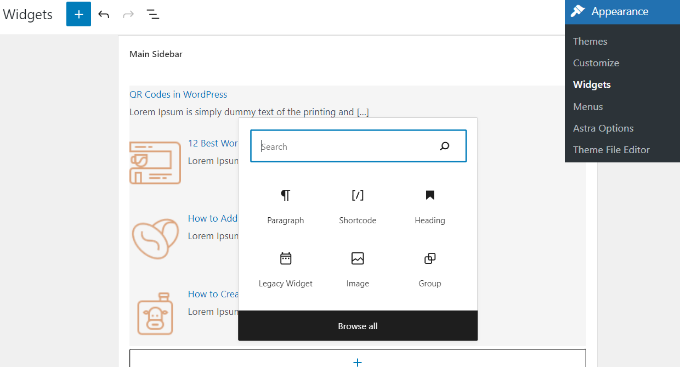680x367 pixels.
Task: Click the search magnifier icon
Action: click(445, 146)
